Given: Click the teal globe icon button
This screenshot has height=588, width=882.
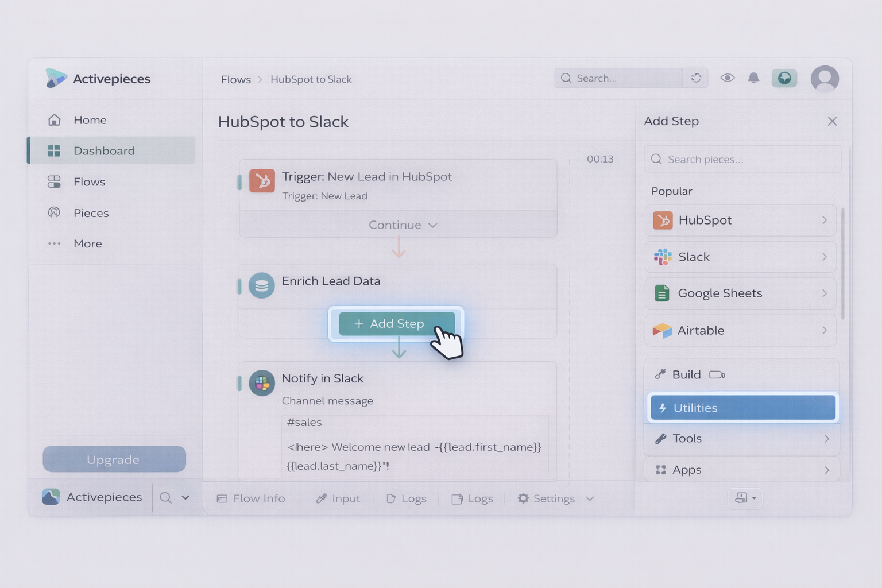Looking at the screenshot, I should 784,78.
